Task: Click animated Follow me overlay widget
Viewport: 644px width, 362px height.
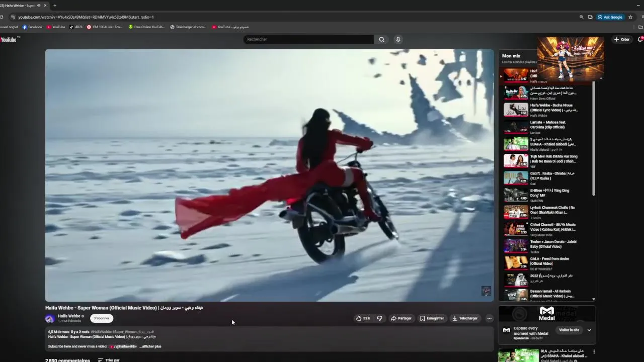Action: click(571, 58)
